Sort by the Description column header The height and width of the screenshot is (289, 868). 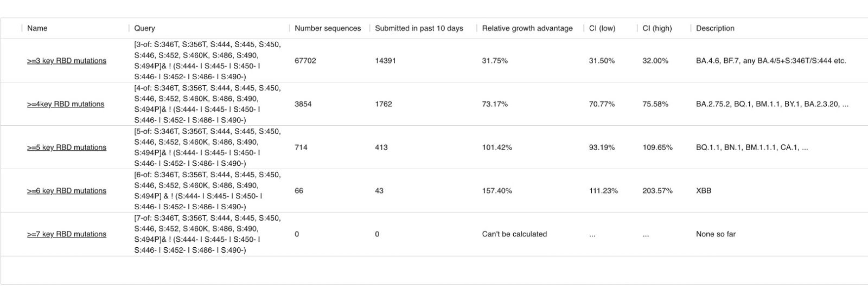(715, 28)
